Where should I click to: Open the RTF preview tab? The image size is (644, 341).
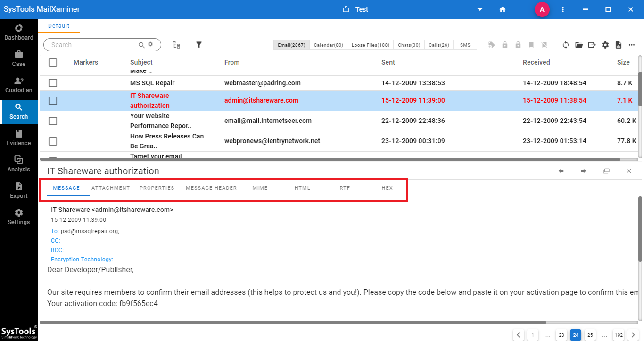(x=345, y=188)
